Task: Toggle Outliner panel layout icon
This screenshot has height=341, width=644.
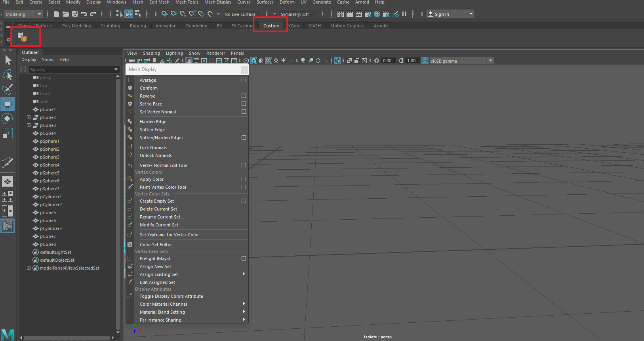Action: 8,226
